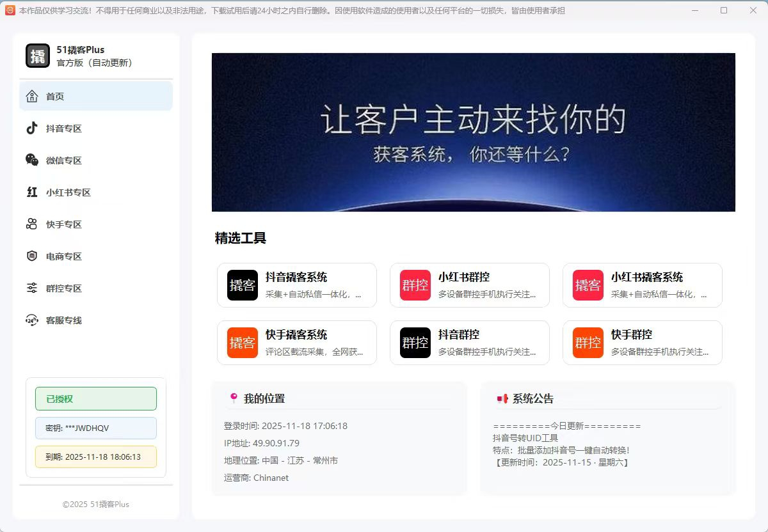Open the 微信专区 WeChat icon
This screenshot has width=768, height=532.
(31, 160)
